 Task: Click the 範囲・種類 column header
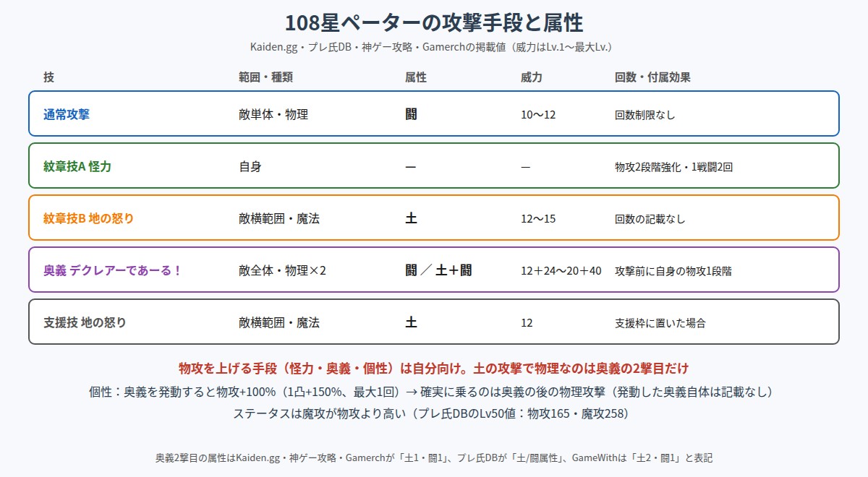(266, 77)
